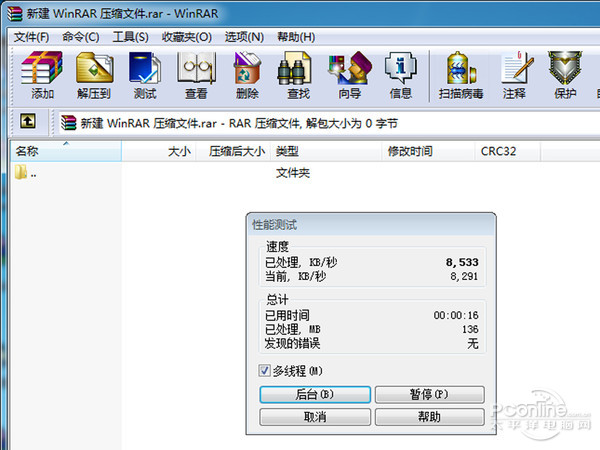Open the 工具(S) menu
The image size is (600, 450).
point(130,37)
